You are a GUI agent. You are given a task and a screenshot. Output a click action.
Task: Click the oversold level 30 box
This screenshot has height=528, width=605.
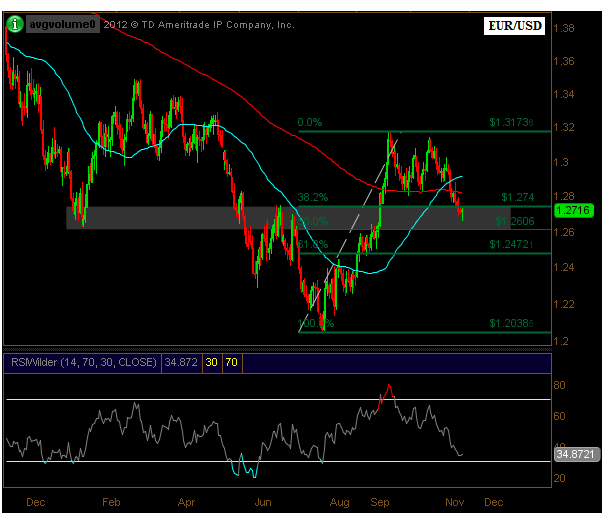[x=211, y=362]
